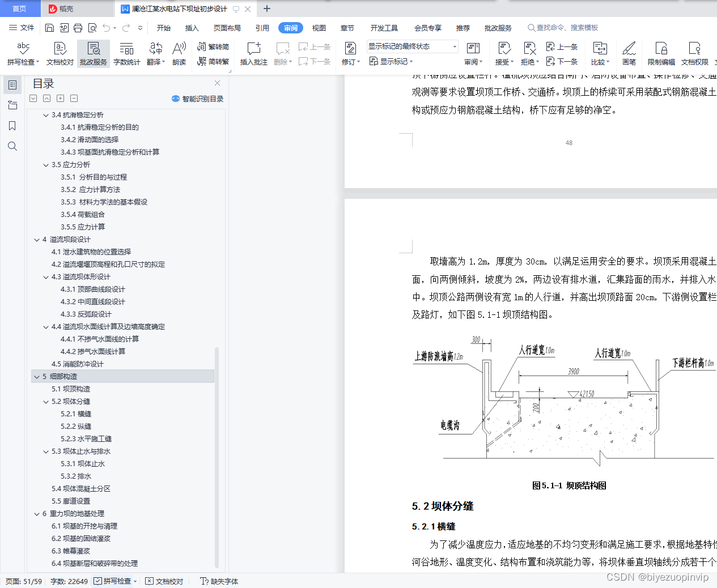This screenshot has height=588, width=717.
Task: Open the 开发工具 ribbon tab
Action: click(384, 28)
